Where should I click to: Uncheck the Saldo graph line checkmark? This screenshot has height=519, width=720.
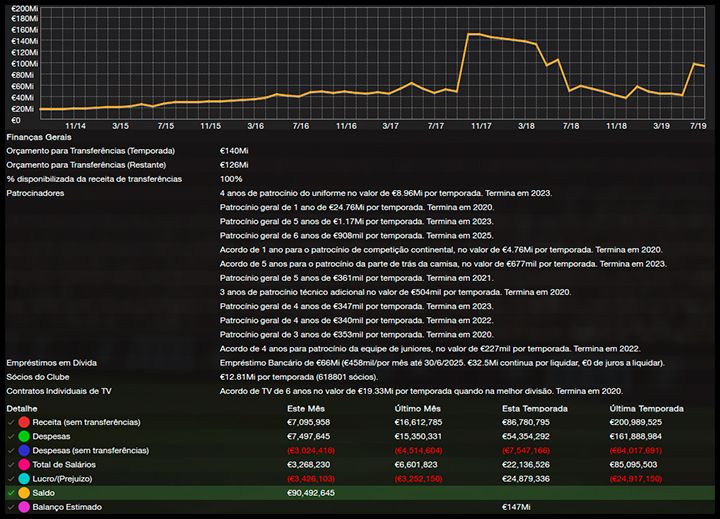(10, 493)
